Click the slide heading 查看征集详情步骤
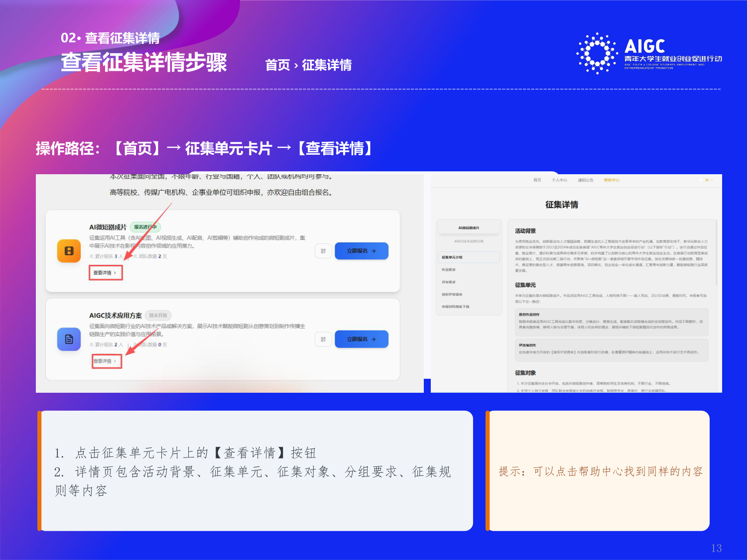This screenshot has height=560, width=747. [x=144, y=62]
